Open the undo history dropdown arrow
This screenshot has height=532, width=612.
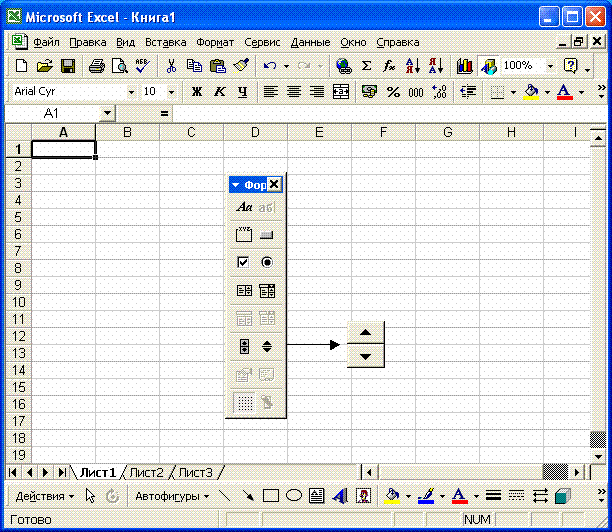286,66
